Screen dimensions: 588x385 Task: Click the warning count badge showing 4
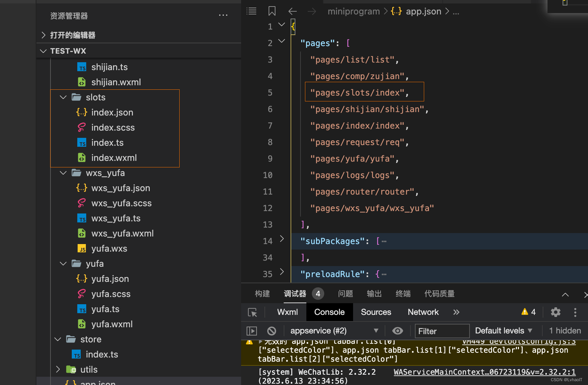coord(529,312)
